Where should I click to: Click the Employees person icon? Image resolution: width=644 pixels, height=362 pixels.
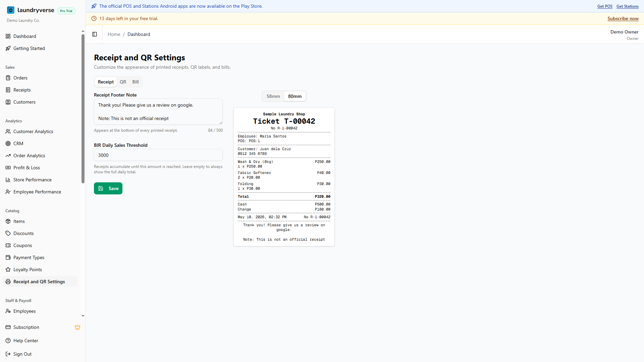[8, 311]
